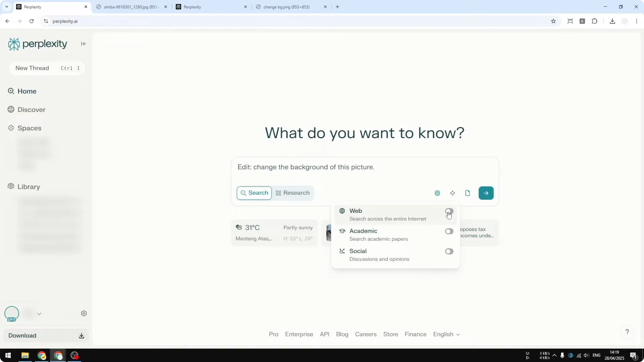The image size is (644, 362).
Task: Toggle the Web search source switch
Action: pos(449,211)
